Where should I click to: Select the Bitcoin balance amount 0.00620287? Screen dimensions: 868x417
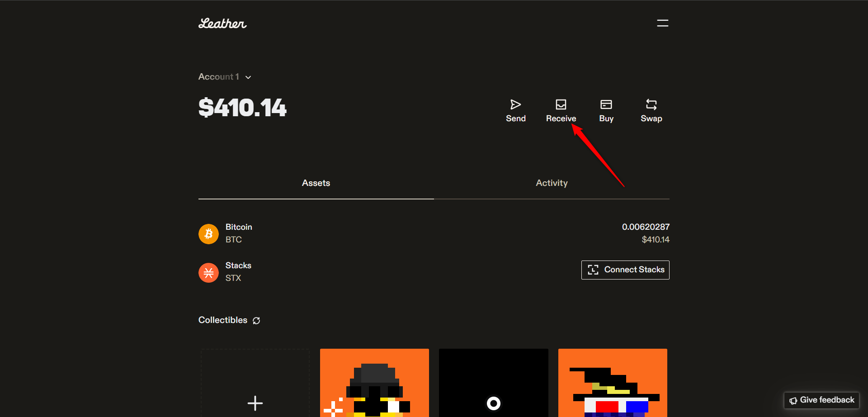(645, 227)
